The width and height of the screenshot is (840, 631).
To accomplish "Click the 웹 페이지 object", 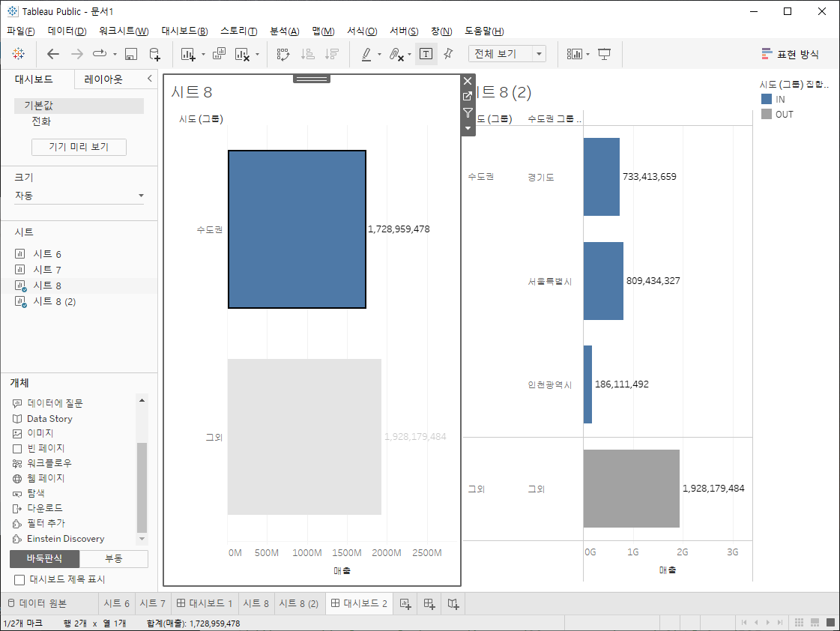I will coord(46,478).
